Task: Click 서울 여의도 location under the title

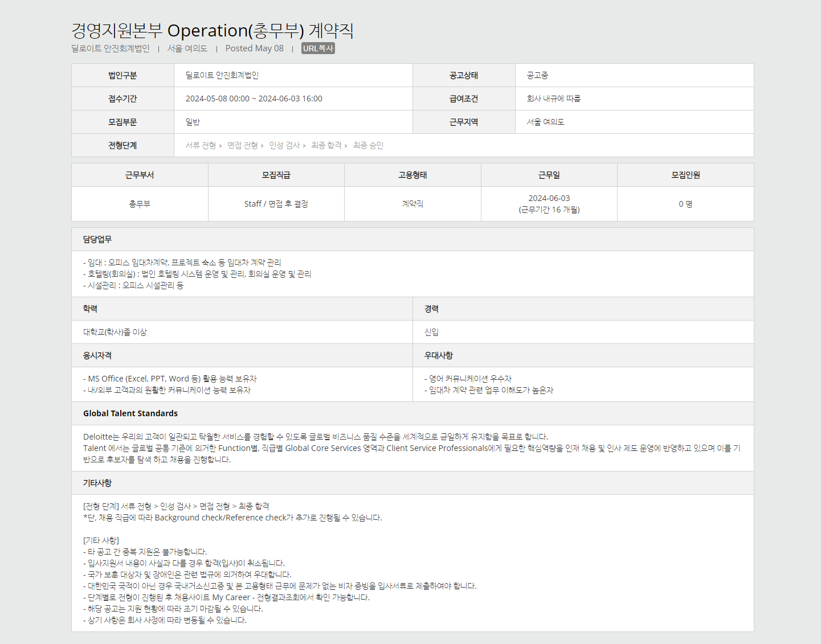Action: (x=187, y=48)
